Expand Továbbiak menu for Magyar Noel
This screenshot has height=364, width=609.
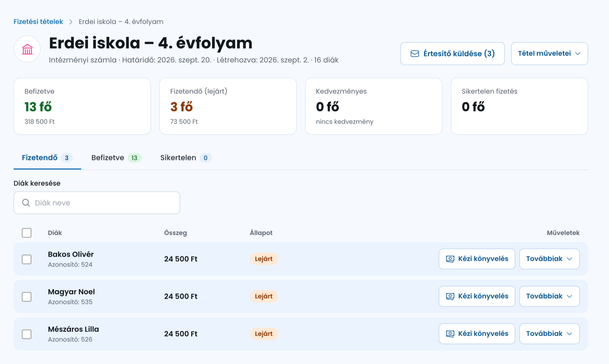coord(549,296)
